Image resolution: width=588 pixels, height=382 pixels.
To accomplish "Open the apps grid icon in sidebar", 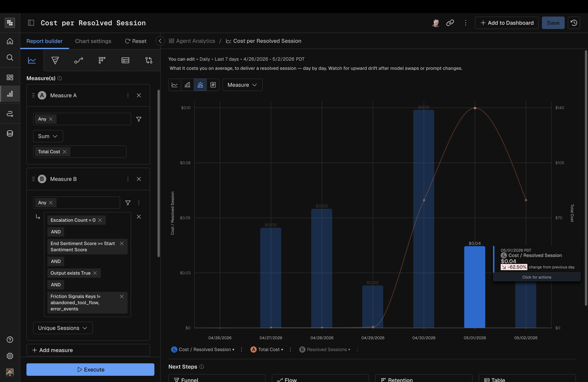I will pyautogui.click(x=10, y=23).
